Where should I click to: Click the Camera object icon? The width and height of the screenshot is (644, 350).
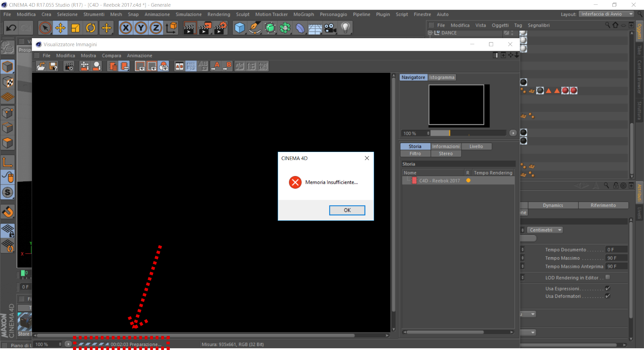[330, 28]
